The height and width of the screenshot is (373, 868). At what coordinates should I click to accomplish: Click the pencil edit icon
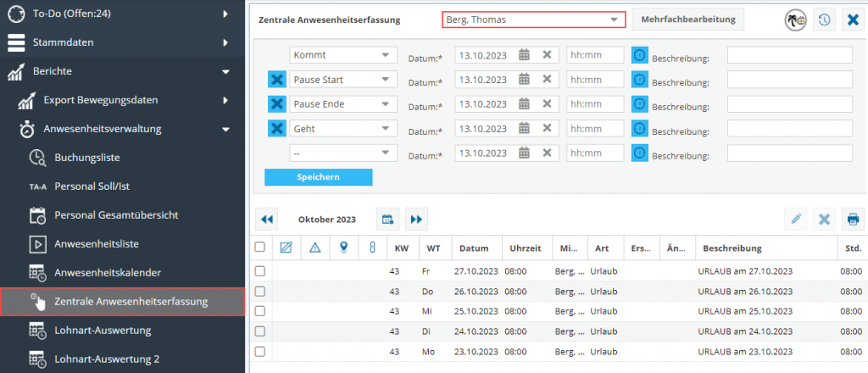(x=796, y=219)
